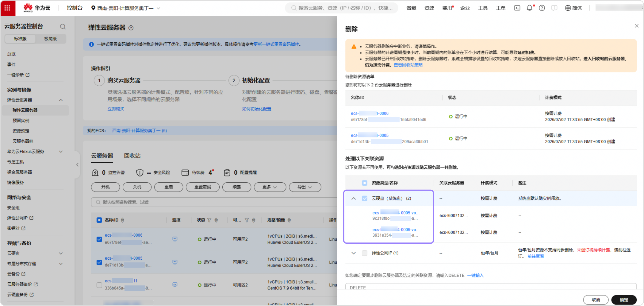Click the 重置密码 button
This screenshot has height=306, width=644.
point(203,187)
